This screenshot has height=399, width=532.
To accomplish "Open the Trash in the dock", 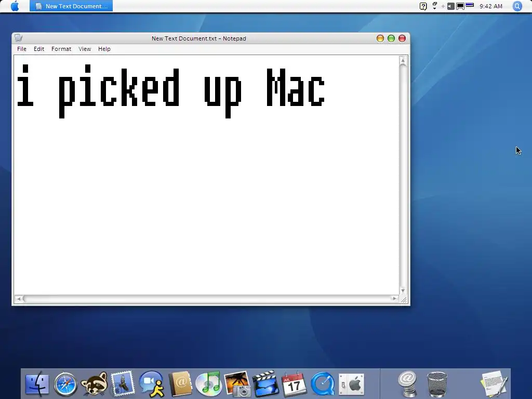I will (x=437, y=384).
